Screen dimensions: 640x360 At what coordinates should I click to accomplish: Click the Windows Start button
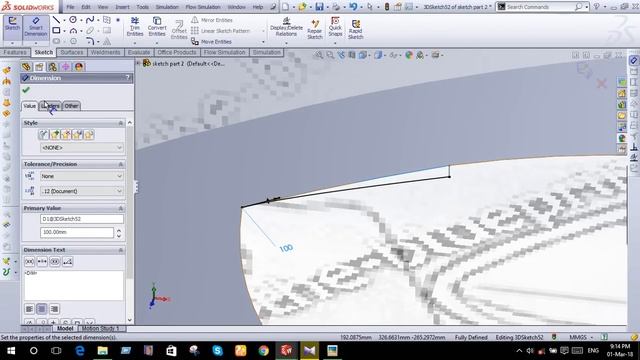pyautogui.click(x=11, y=351)
